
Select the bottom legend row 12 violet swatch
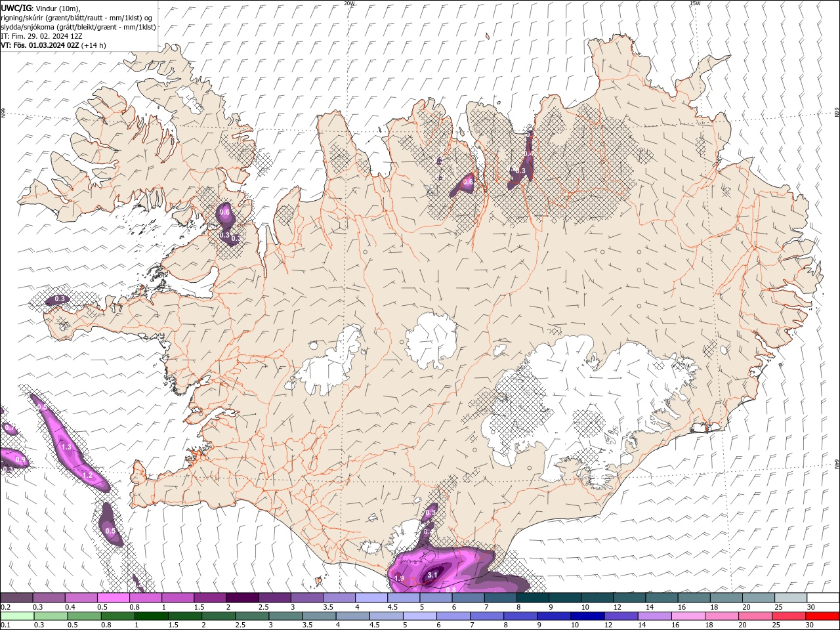[621, 616]
